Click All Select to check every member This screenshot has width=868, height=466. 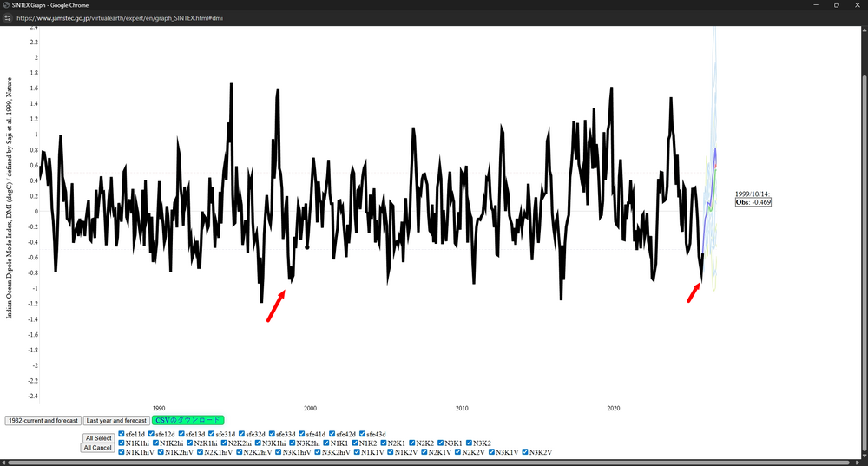pyautogui.click(x=98, y=438)
